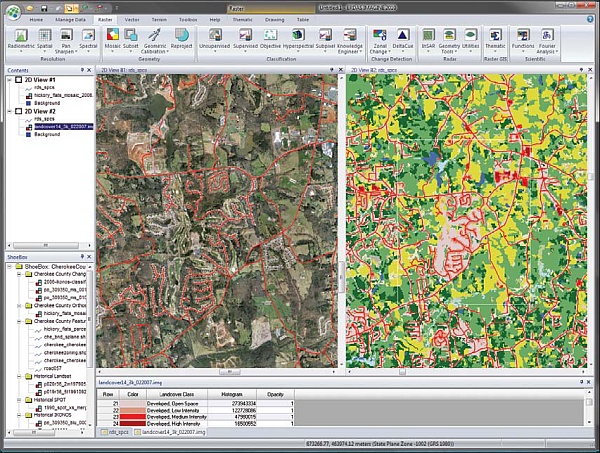Viewport: 600px width, 453px height.
Task: Open the Subset tool
Action: point(130,40)
